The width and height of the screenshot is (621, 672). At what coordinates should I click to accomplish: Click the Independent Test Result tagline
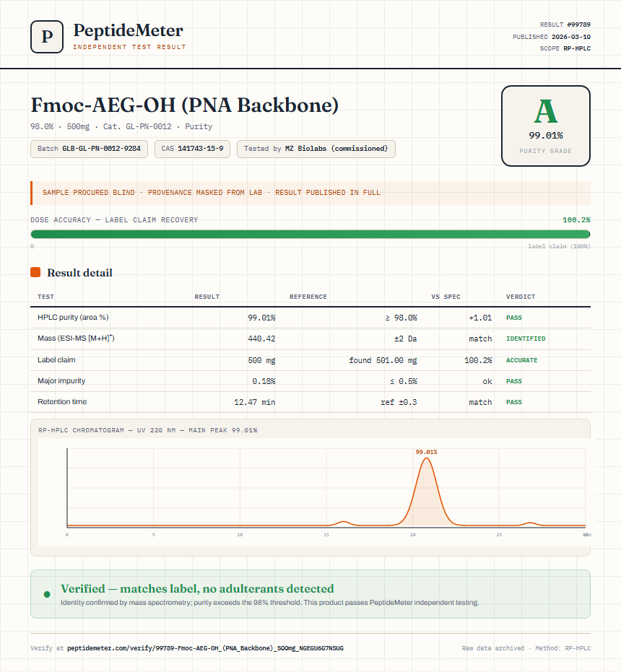pyautogui.click(x=129, y=47)
